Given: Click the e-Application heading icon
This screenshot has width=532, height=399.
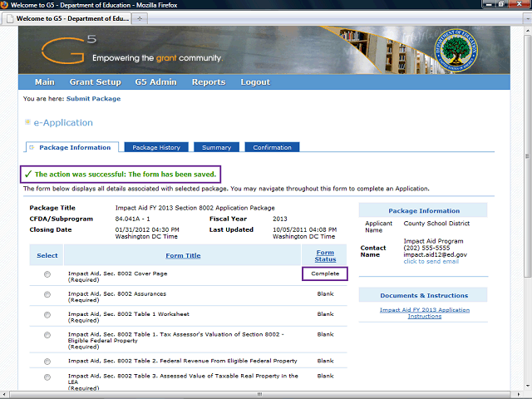Looking at the screenshot, I should [27, 122].
